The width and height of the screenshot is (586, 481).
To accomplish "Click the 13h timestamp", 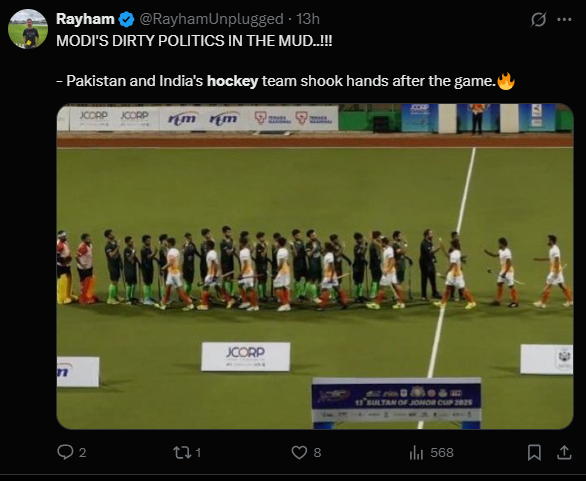I will pos(308,19).
